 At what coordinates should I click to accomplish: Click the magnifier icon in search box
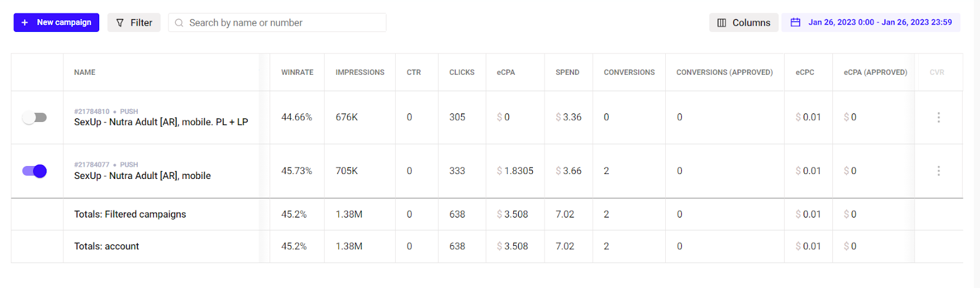pos(179,23)
